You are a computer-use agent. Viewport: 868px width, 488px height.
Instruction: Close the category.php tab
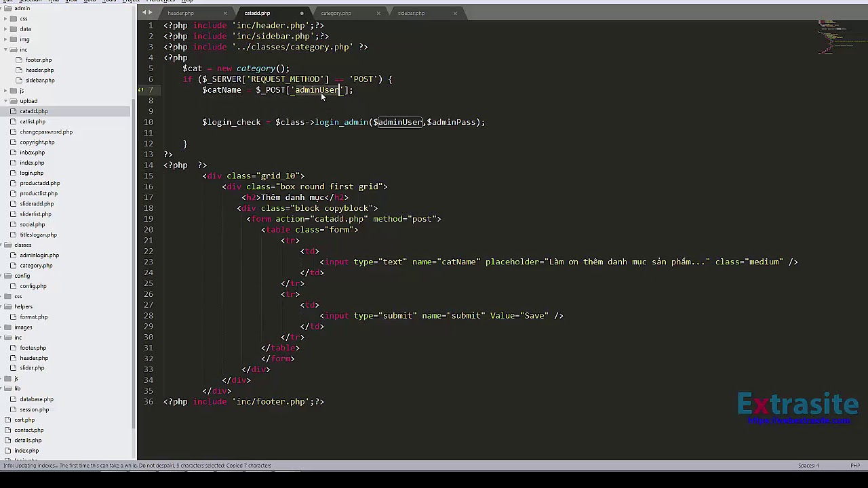[x=378, y=13]
